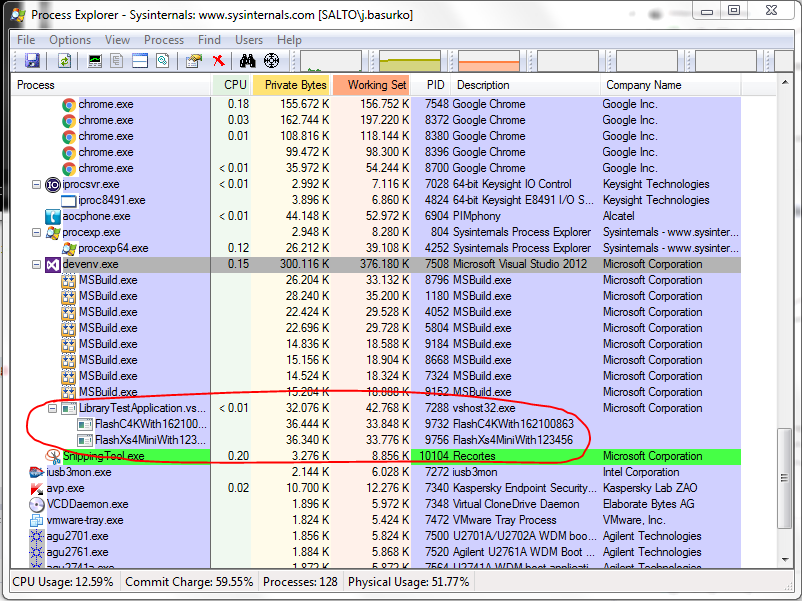The height and width of the screenshot is (601, 802).
Task: Open the Users menu
Action: pyautogui.click(x=249, y=40)
